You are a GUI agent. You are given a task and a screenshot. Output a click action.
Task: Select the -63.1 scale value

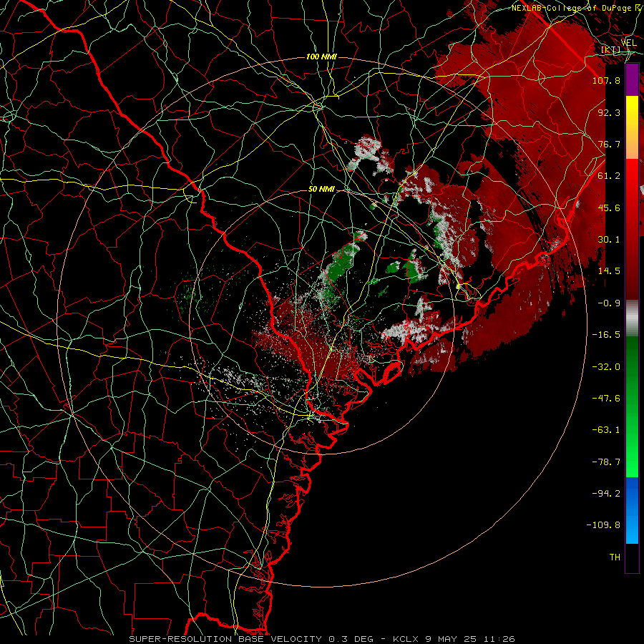pyautogui.click(x=606, y=430)
